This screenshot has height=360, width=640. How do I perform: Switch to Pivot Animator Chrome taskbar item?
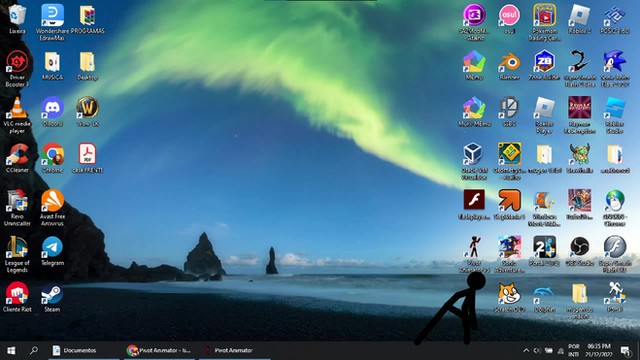point(159,350)
